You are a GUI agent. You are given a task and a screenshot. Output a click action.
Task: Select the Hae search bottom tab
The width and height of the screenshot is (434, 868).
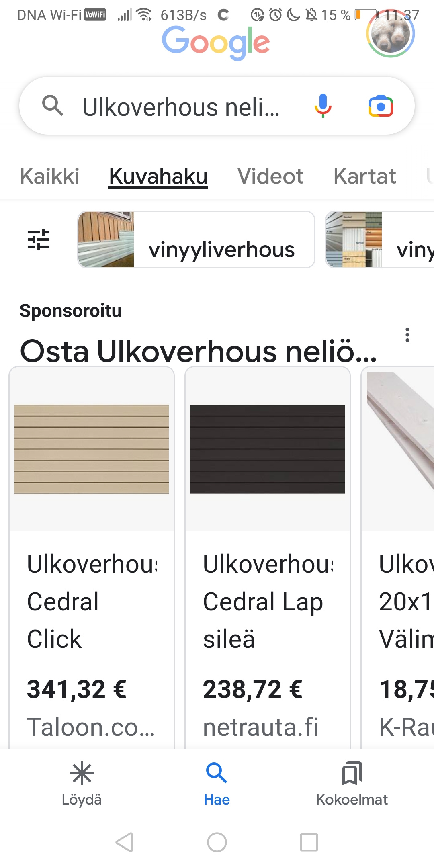(217, 784)
